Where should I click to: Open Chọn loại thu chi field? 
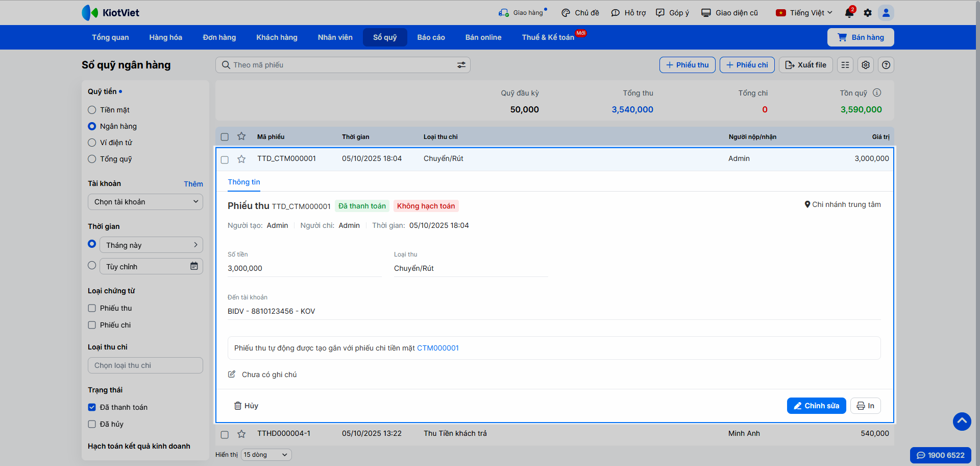click(x=145, y=365)
